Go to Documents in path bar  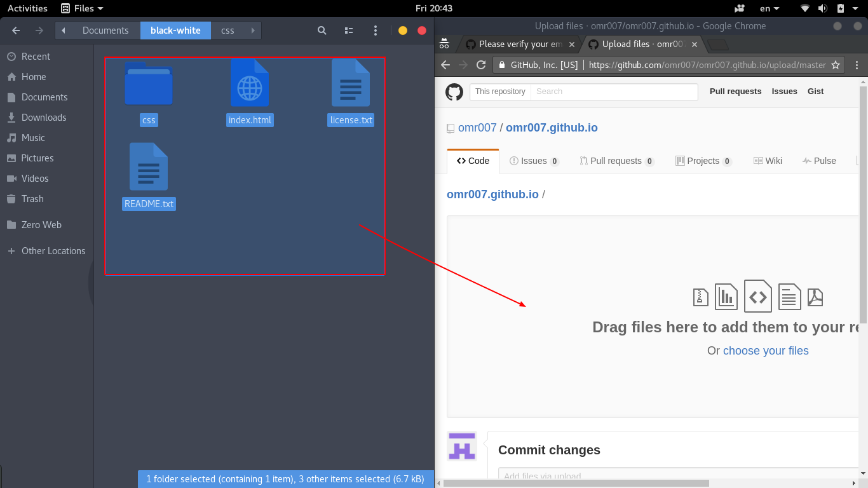tap(105, 30)
